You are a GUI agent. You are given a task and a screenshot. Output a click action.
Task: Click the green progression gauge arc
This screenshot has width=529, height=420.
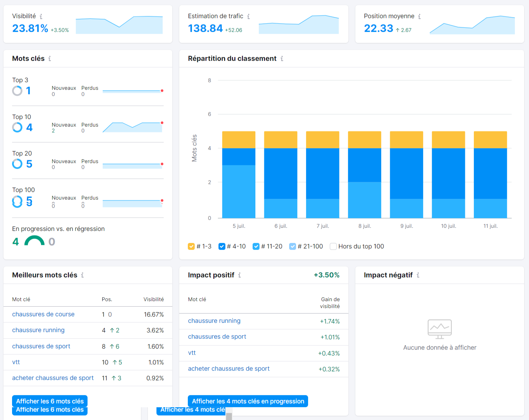coord(34,240)
